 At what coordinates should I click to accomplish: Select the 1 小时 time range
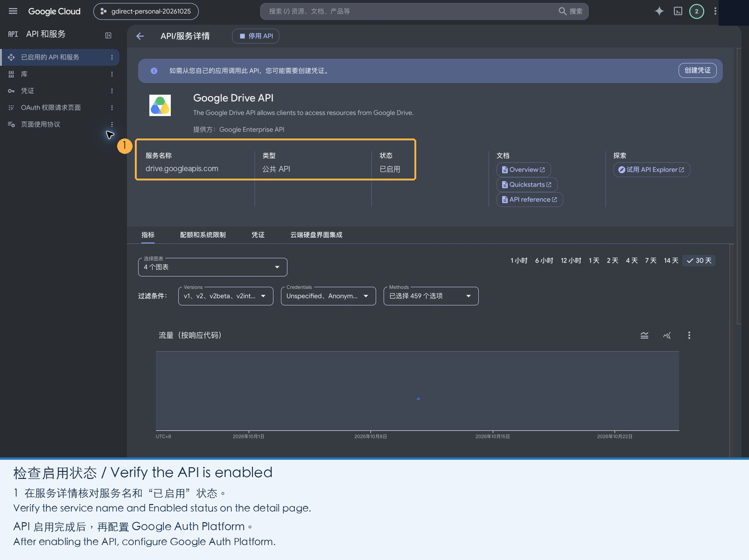point(519,261)
